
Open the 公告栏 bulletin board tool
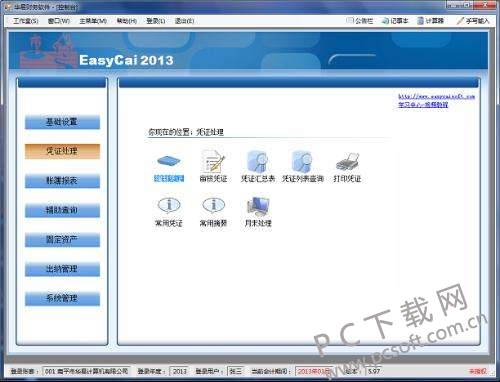360,21
